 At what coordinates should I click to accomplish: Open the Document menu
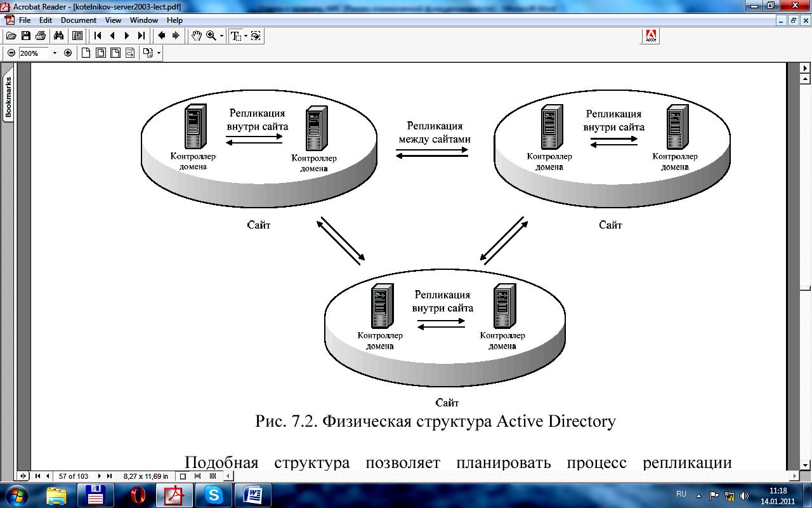(x=79, y=20)
